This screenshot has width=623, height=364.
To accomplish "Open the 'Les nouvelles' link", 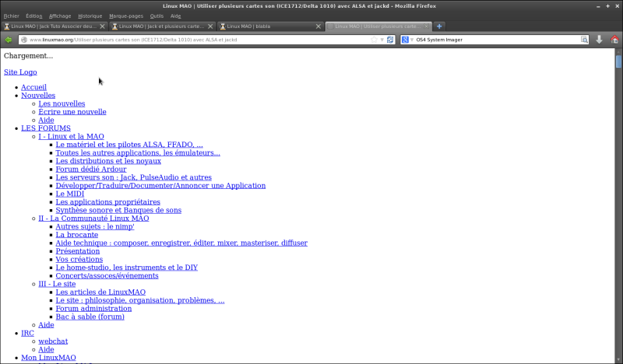I will (62, 103).
